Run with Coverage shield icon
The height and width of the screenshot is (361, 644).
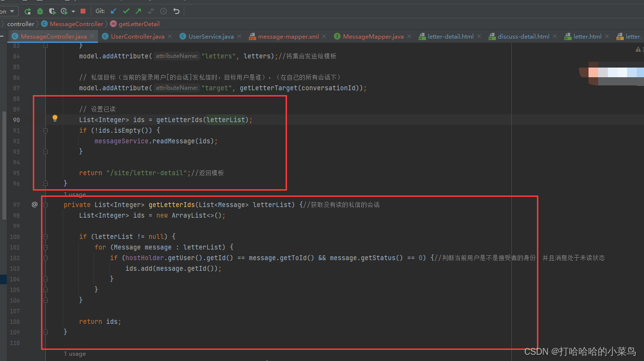tap(53, 11)
